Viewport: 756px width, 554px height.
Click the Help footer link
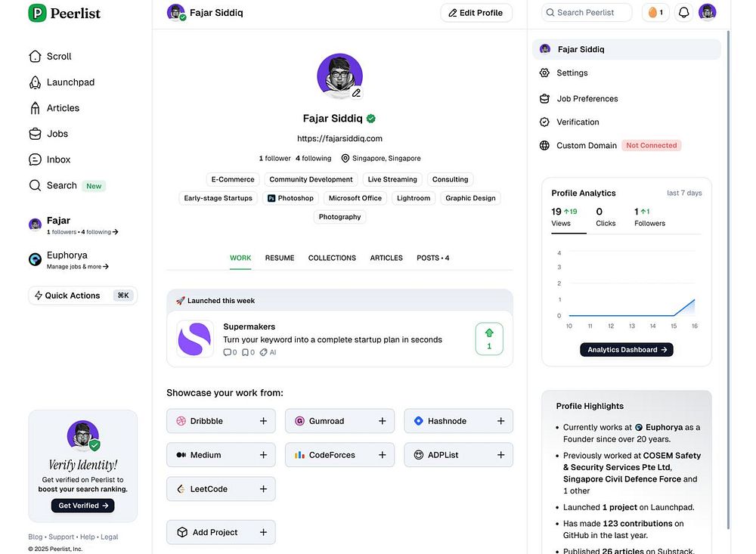pyautogui.click(x=87, y=537)
